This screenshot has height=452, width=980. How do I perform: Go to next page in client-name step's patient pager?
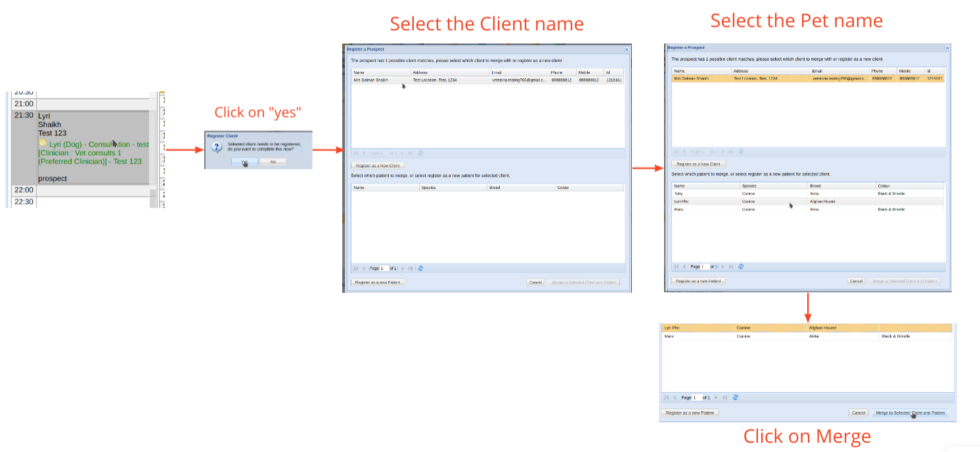(403, 268)
